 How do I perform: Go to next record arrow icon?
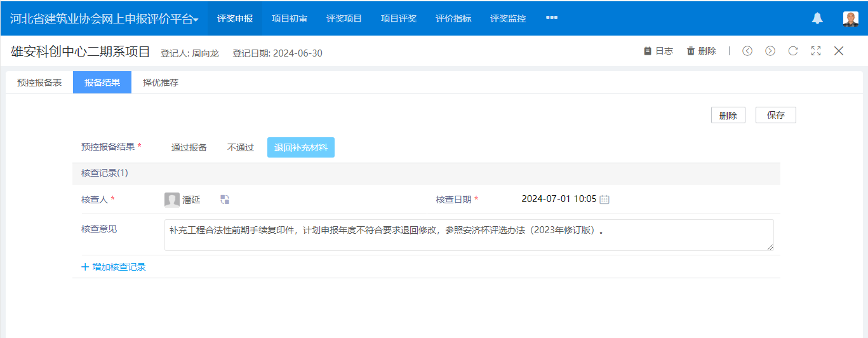click(x=770, y=51)
